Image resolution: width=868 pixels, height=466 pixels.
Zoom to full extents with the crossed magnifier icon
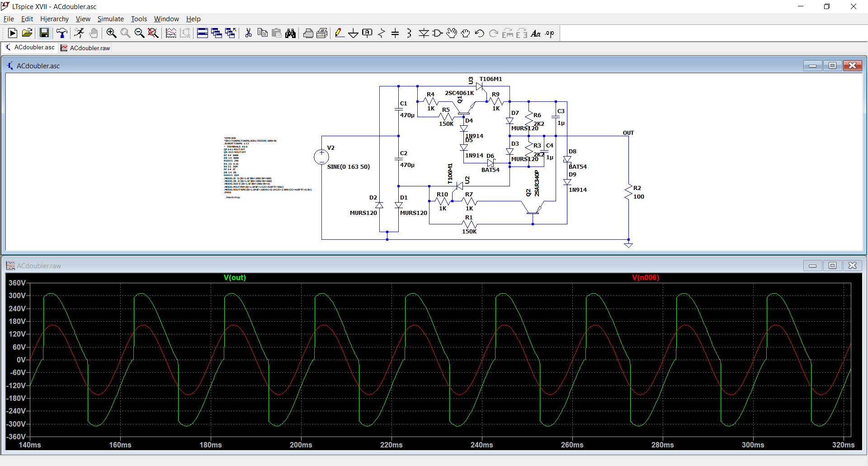point(153,33)
